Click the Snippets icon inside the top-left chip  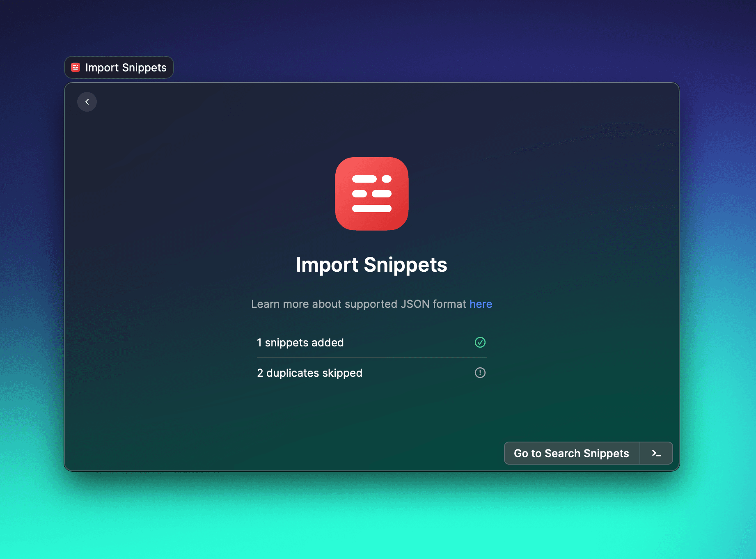click(76, 67)
